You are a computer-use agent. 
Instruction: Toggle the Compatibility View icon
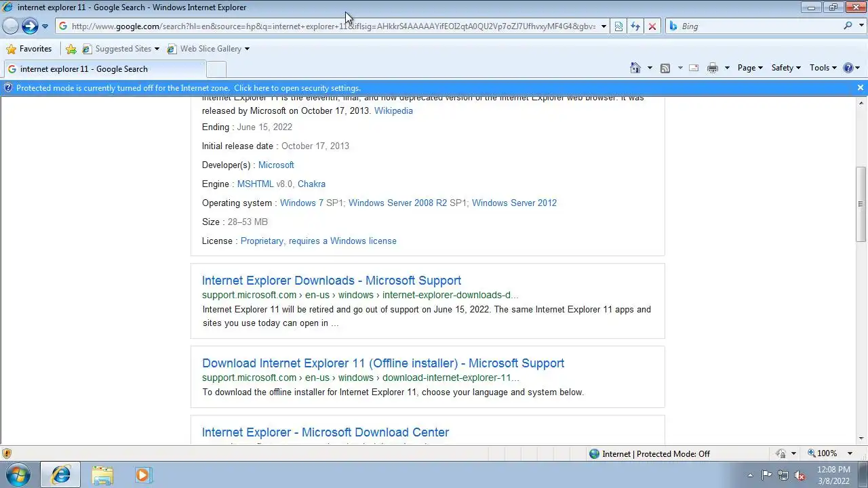pyautogui.click(x=618, y=26)
